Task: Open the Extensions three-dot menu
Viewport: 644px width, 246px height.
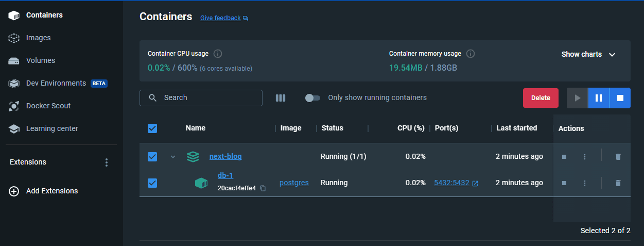Action: [x=107, y=162]
